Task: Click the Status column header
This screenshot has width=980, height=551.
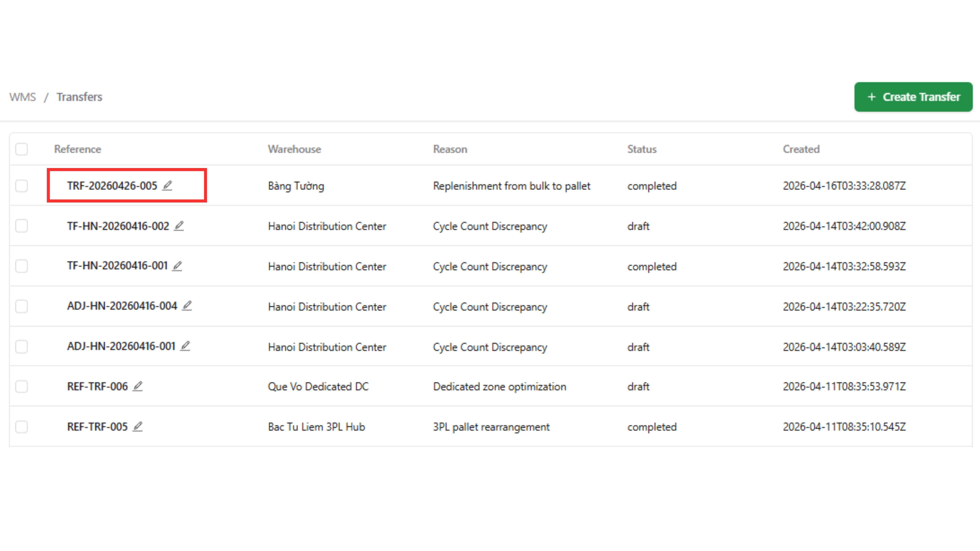Action: 642,149
